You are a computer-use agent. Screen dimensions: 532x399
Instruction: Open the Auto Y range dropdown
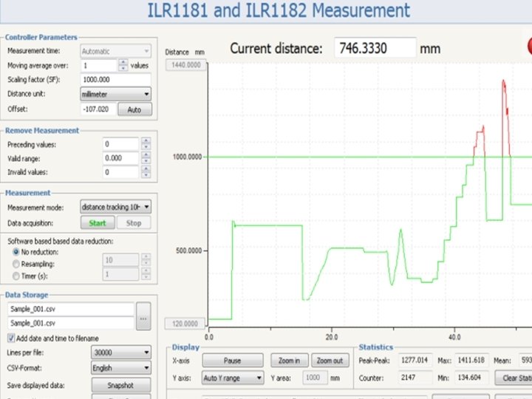(233, 378)
